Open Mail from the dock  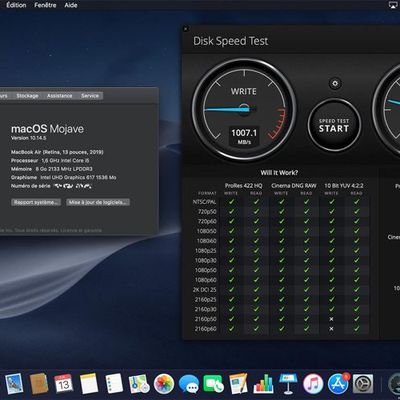point(14,384)
